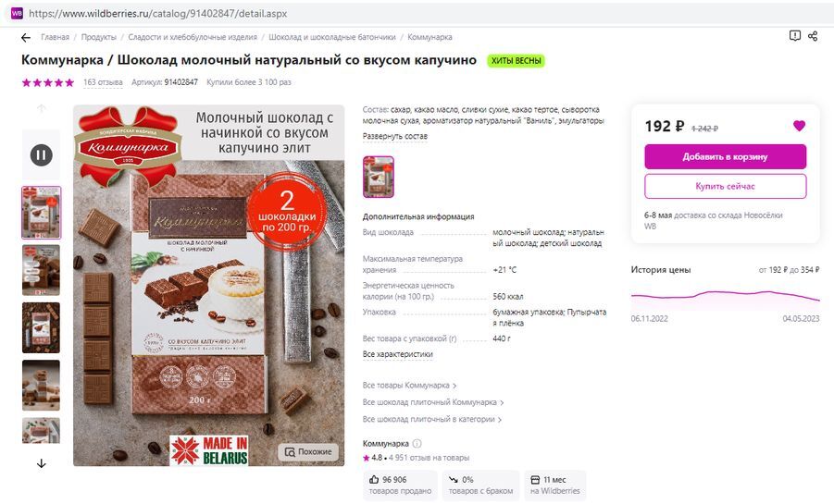Click the up arrow above thumbnails
This screenshot has width=834, height=504.
41,108
